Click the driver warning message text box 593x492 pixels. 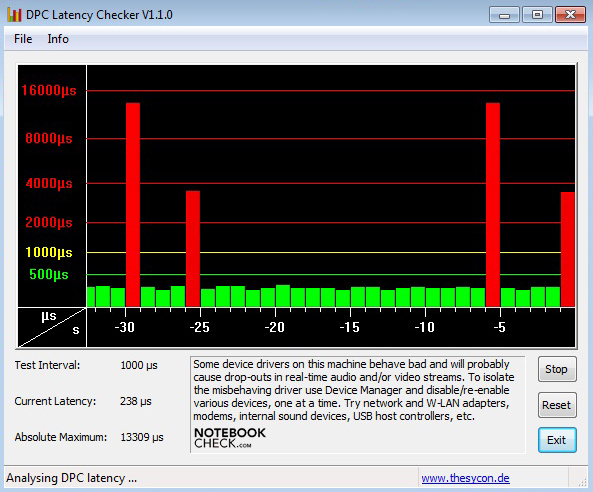point(357,404)
